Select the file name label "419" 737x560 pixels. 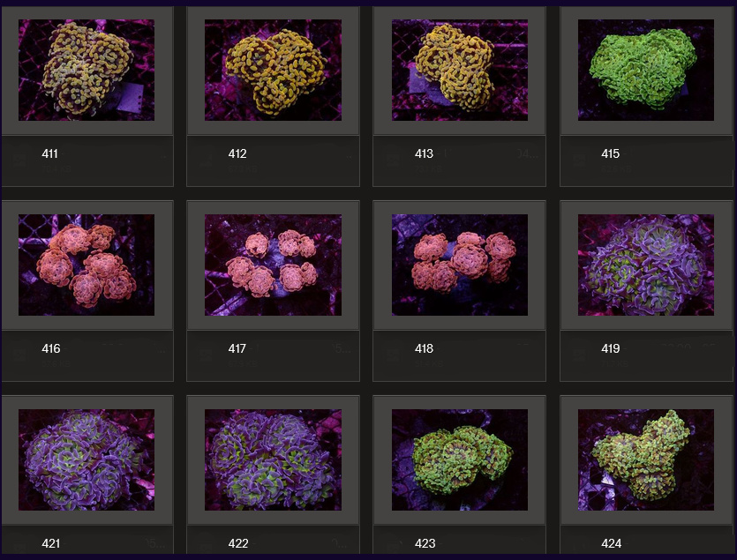point(611,348)
